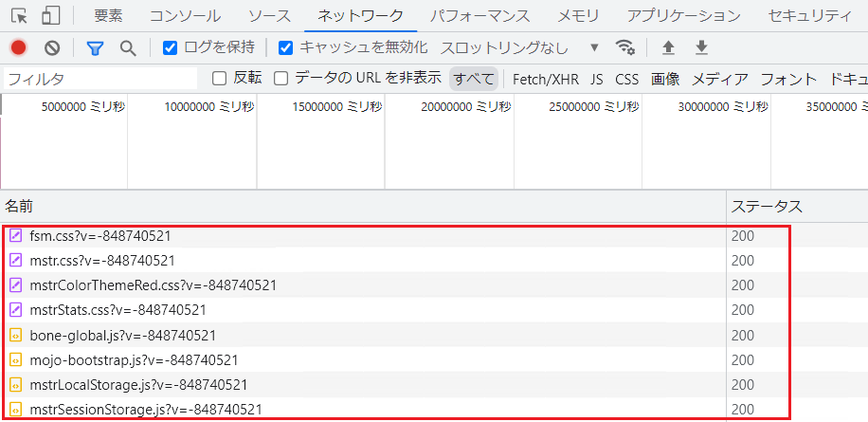Screen dimensions: 868x422
Task: Switch to the コンソール tab
Action: click(x=185, y=15)
